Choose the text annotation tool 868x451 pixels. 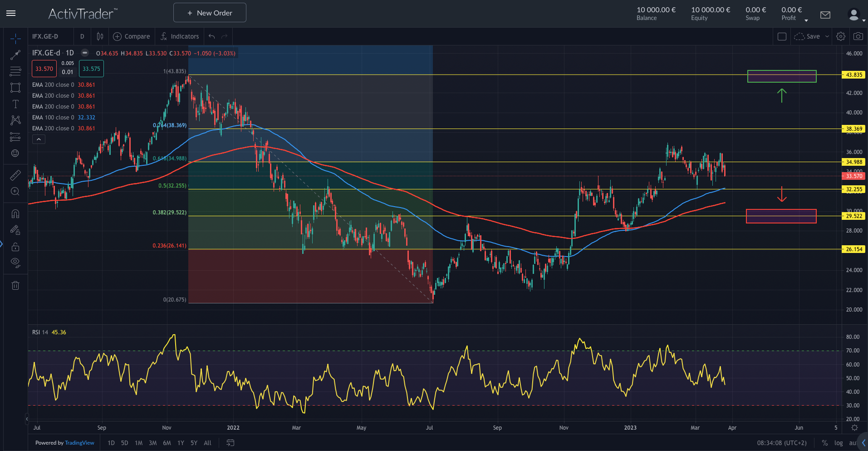pyautogui.click(x=15, y=104)
